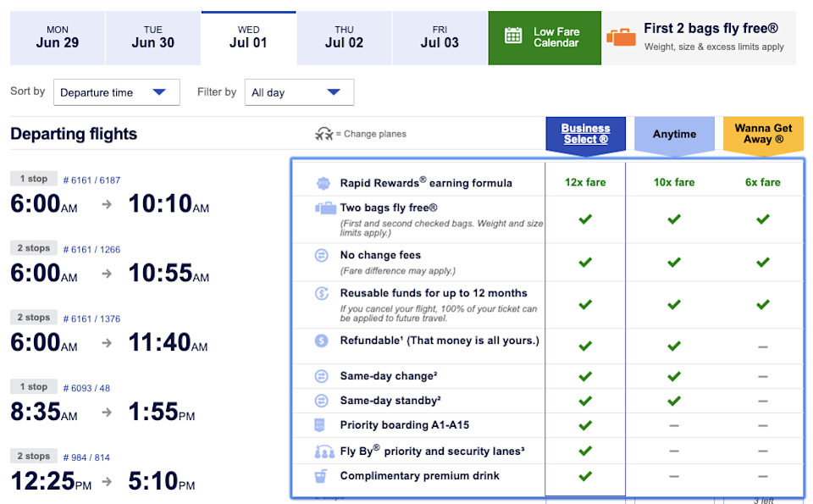This screenshot has width=813, height=504.
Task: Click the 12:25PM departure time
Action: click(x=51, y=481)
